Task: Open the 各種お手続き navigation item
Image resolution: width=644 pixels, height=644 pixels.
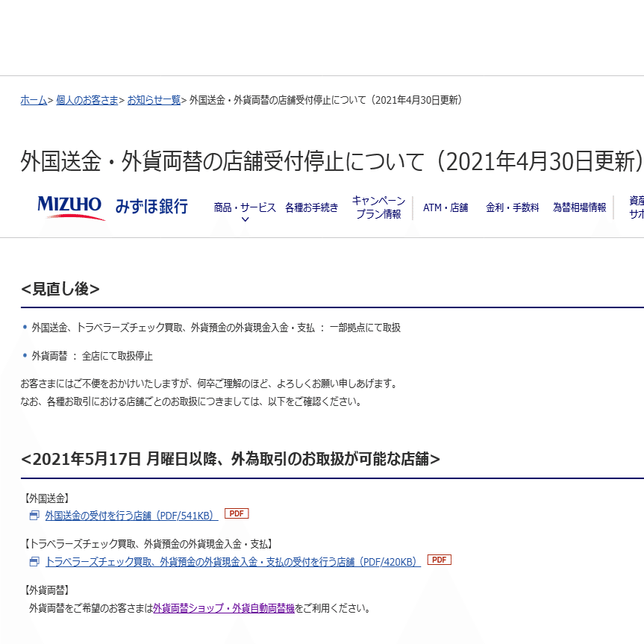Action: (312, 207)
